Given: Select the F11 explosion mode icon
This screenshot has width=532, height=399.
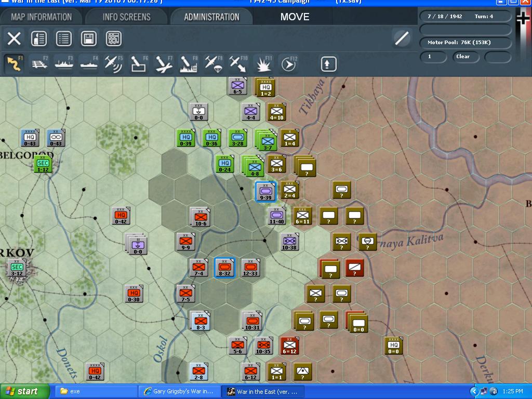Looking at the screenshot, I should 263,64.
